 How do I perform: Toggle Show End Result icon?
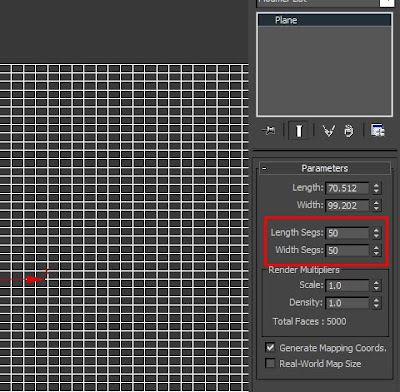[x=299, y=131]
